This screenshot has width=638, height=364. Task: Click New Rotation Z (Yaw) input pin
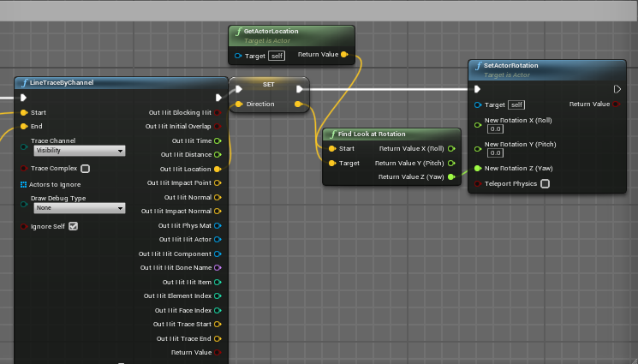pyautogui.click(x=478, y=168)
